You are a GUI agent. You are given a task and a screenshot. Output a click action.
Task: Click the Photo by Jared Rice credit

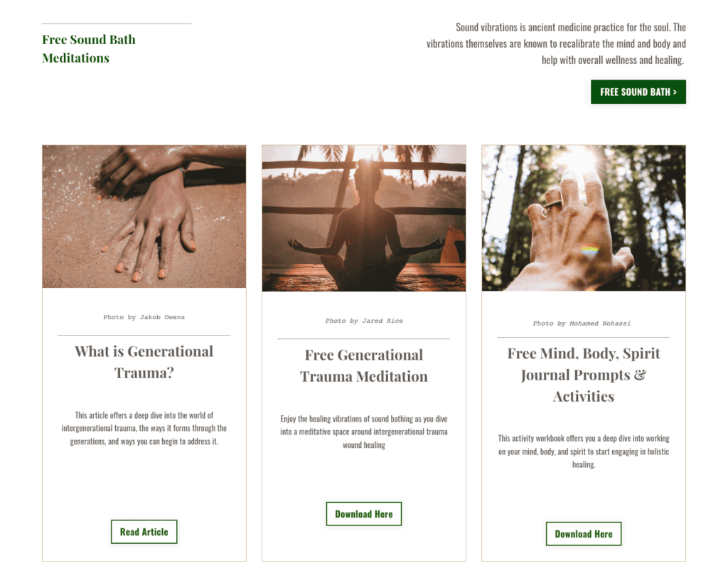364,321
